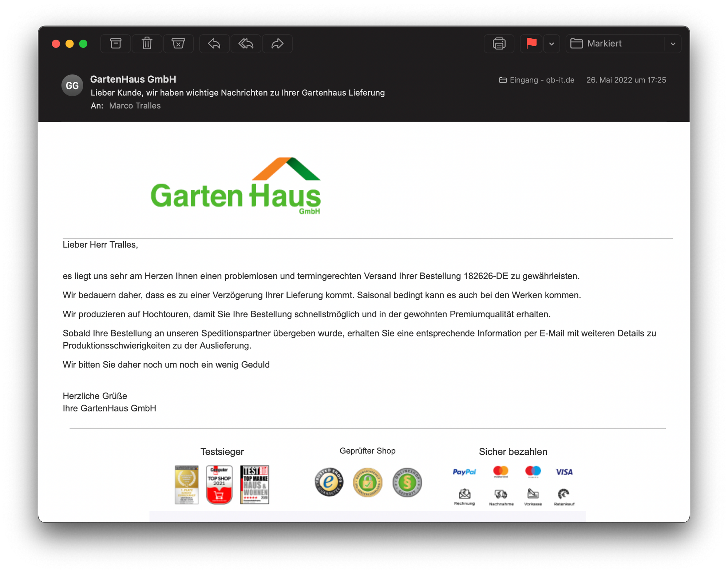This screenshot has height=573, width=728.
Task: Click the Markiert folder button
Action: (x=615, y=44)
